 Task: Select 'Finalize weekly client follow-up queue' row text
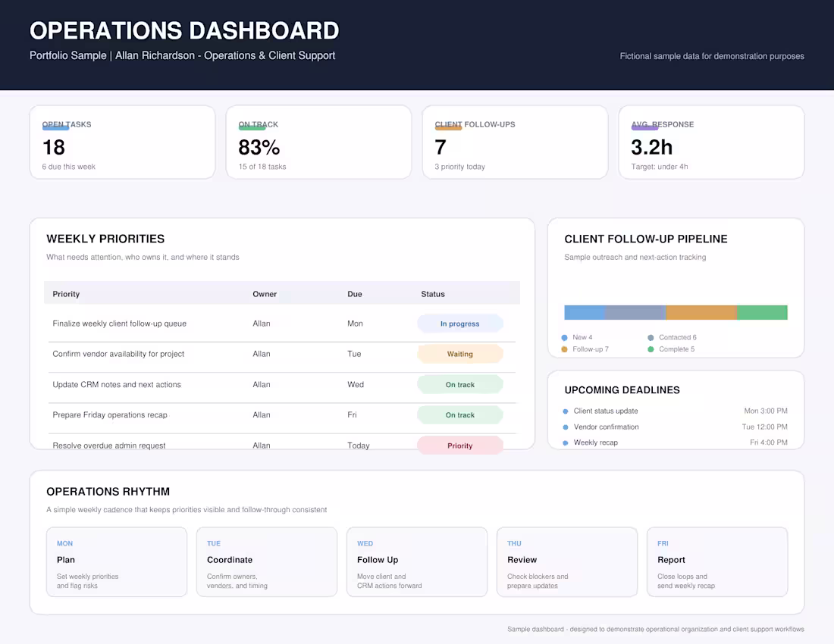pyautogui.click(x=119, y=324)
